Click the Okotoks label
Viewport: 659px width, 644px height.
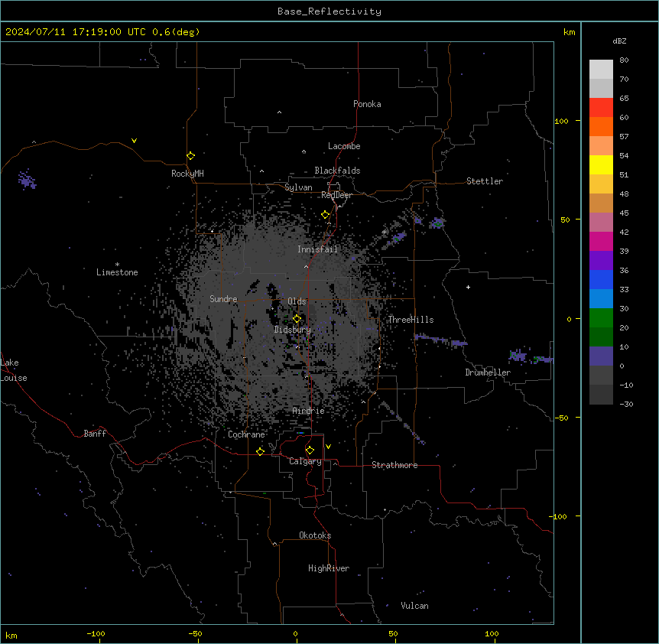[x=315, y=535]
